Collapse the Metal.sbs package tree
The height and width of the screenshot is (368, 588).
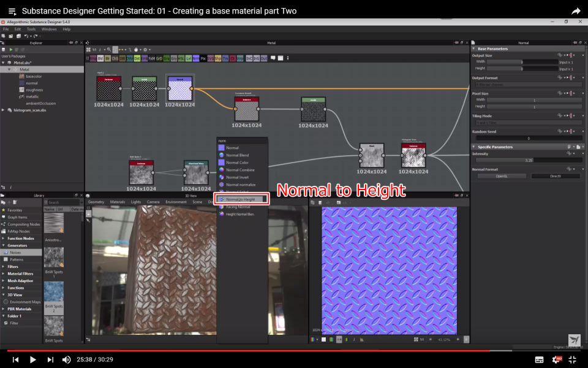4,63
